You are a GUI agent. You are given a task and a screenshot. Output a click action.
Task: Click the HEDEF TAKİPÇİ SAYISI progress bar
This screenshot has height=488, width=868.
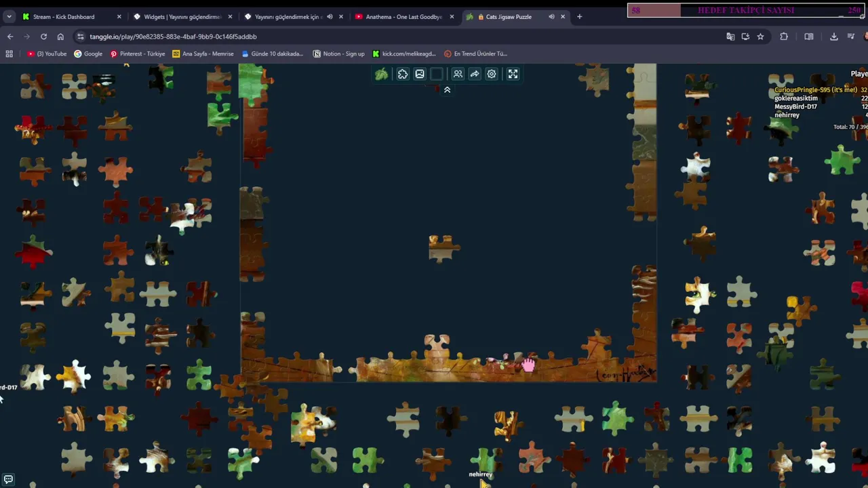[746, 10]
